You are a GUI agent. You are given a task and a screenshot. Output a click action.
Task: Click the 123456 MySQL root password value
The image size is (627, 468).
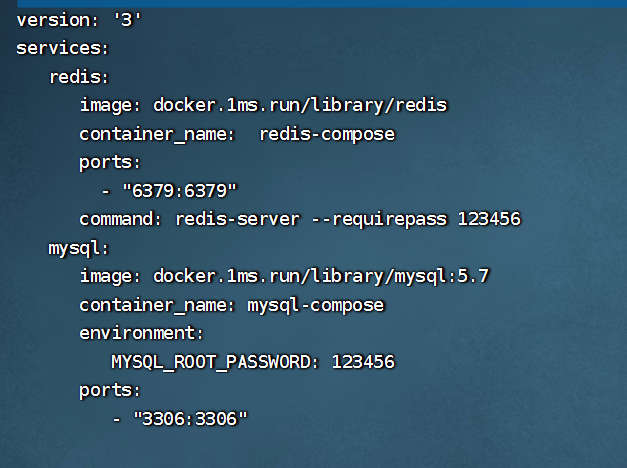(363, 362)
